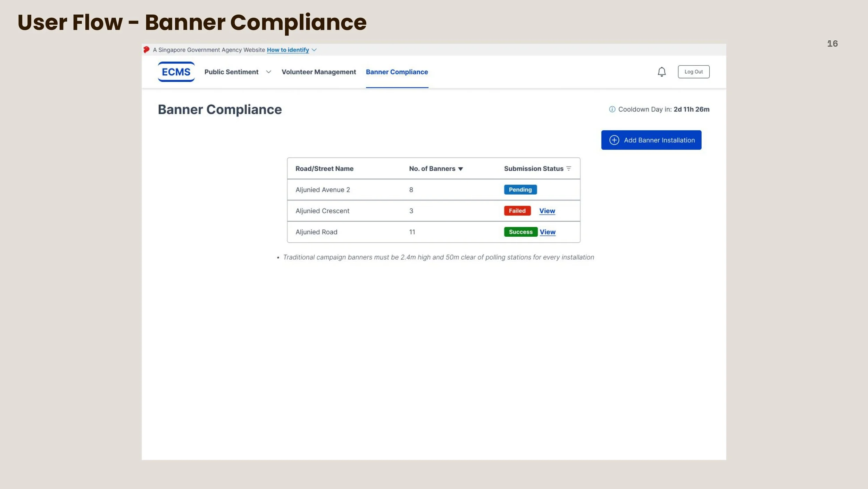Click the Submission Status filter icon
The height and width of the screenshot is (489, 868).
pos(568,169)
